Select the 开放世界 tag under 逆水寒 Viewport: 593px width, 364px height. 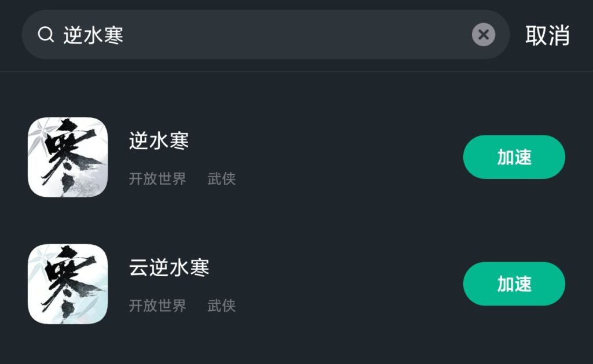(x=158, y=179)
